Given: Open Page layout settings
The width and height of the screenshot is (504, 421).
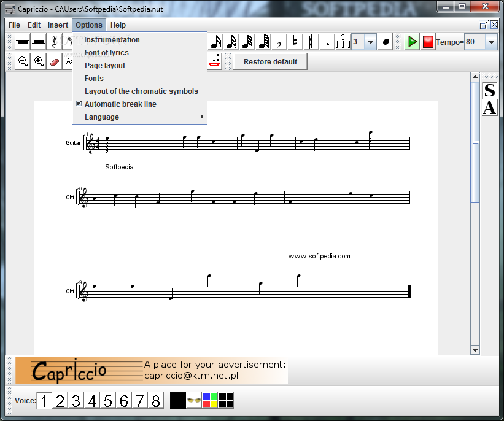Looking at the screenshot, I should (139, 65).
